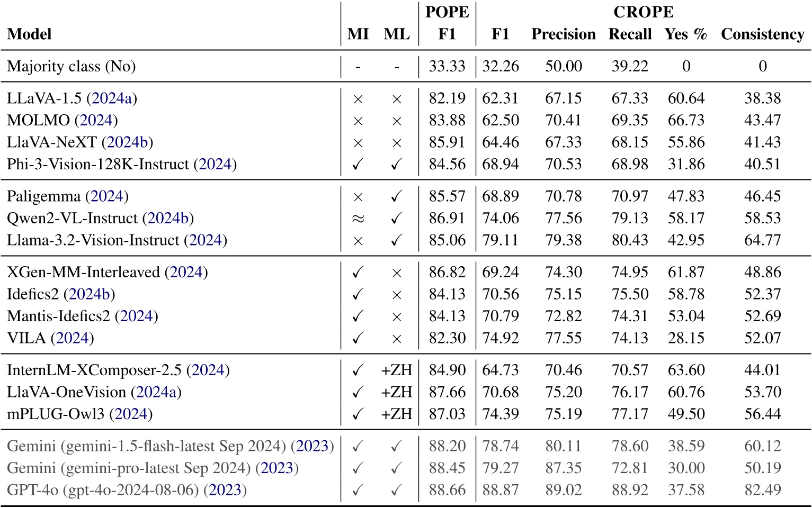Click the MOLMO 2024 citation
This screenshot has width=812, height=508.
point(96,120)
